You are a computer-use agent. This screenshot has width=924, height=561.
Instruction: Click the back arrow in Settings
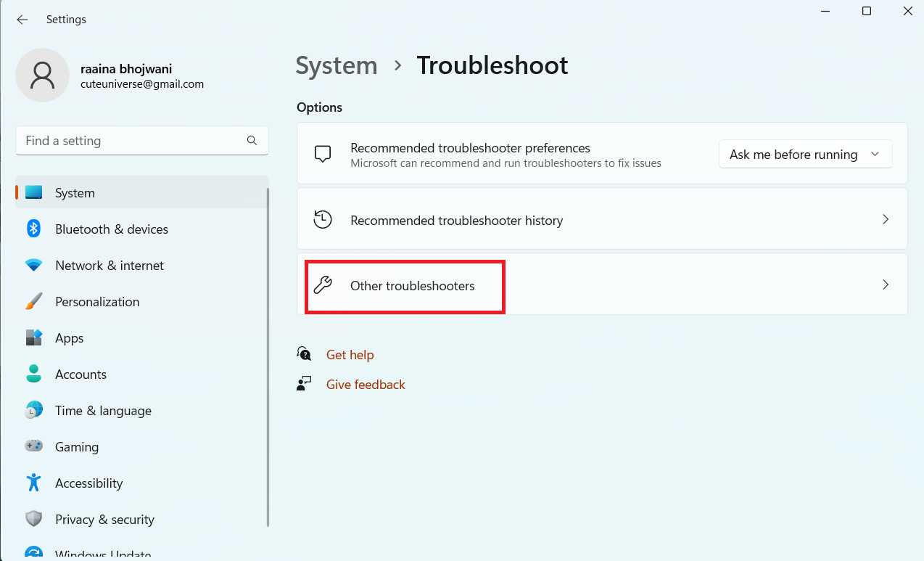point(22,20)
